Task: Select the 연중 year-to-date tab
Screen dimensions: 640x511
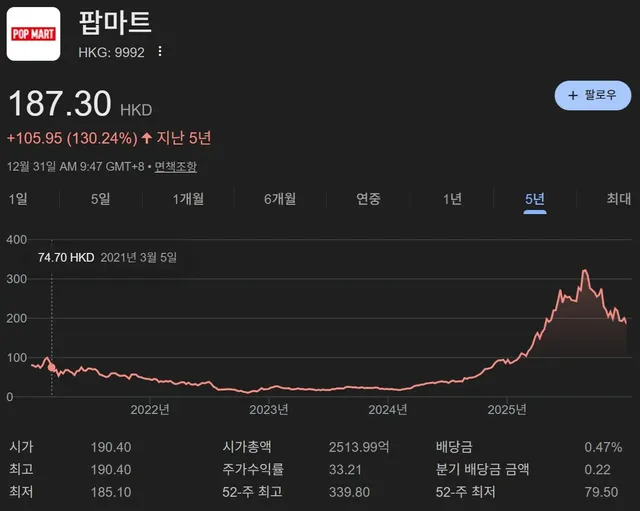Action: pyautogui.click(x=368, y=199)
